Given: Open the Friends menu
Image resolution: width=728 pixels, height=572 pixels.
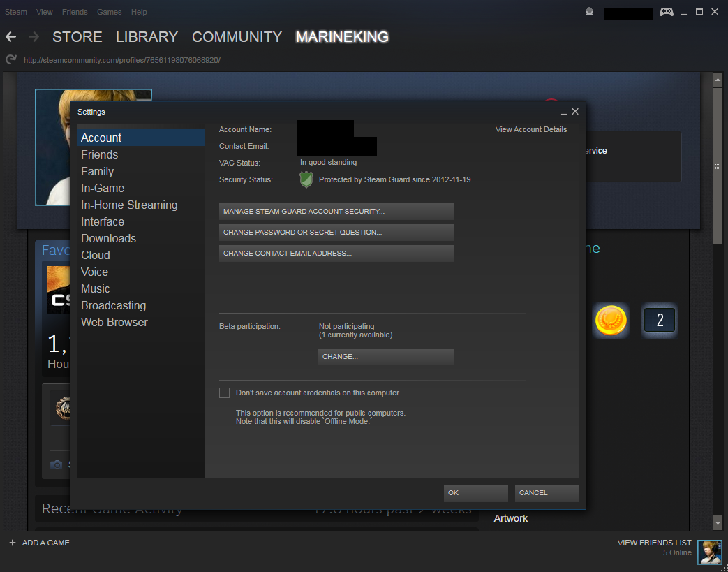Looking at the screenshot, I should click(75, 12).
